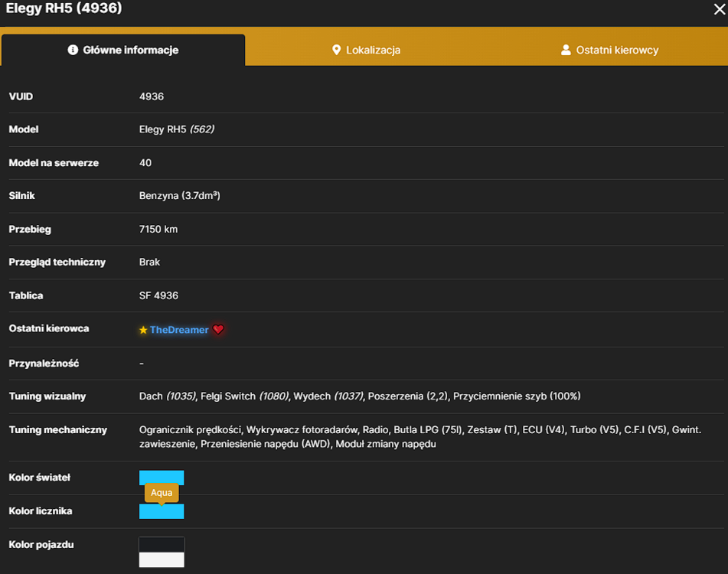Click the Model na serwerze row label
728x574 pixels.
click(54, 163)
